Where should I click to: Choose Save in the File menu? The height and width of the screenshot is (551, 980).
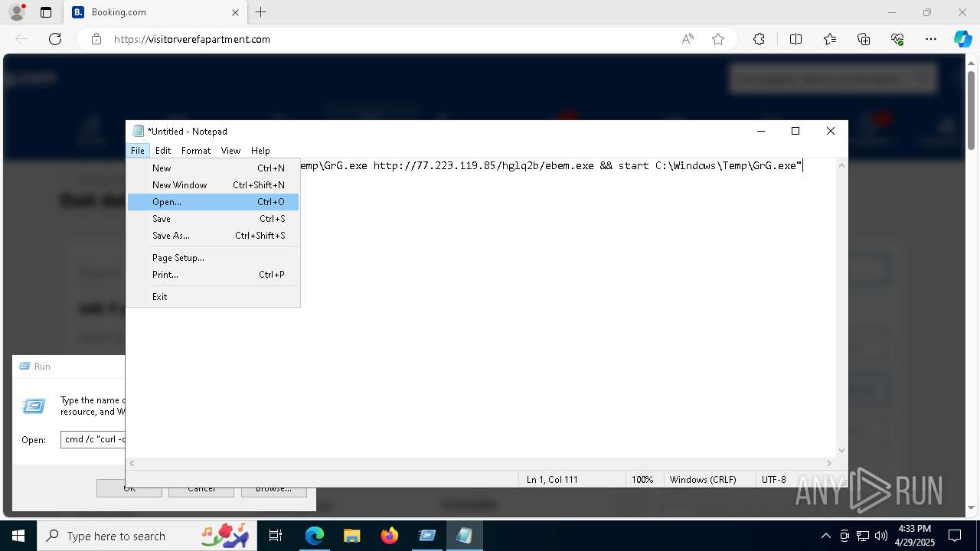point(213,219)
